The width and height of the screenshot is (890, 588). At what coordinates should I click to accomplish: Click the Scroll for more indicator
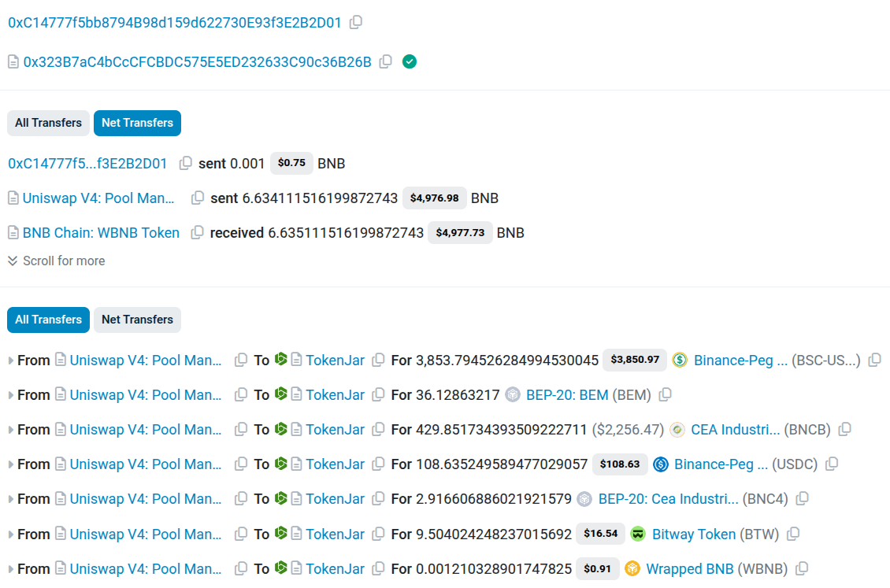click(x=57, y=261)
